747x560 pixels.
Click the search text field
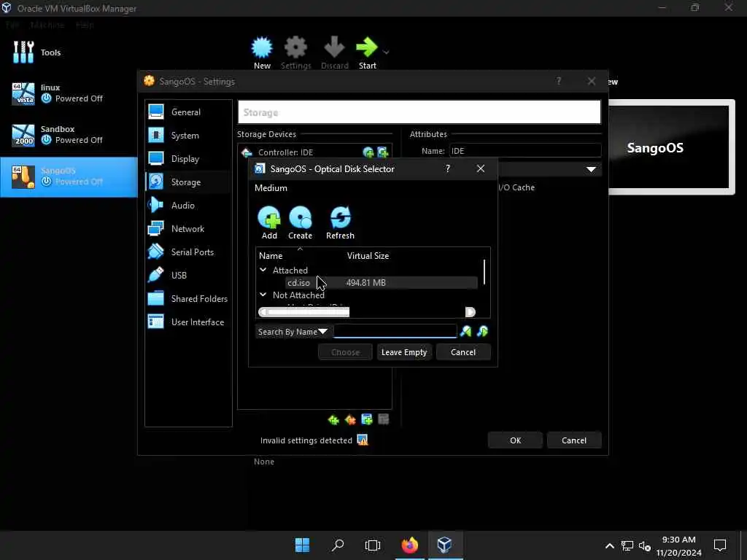point(395,332)
